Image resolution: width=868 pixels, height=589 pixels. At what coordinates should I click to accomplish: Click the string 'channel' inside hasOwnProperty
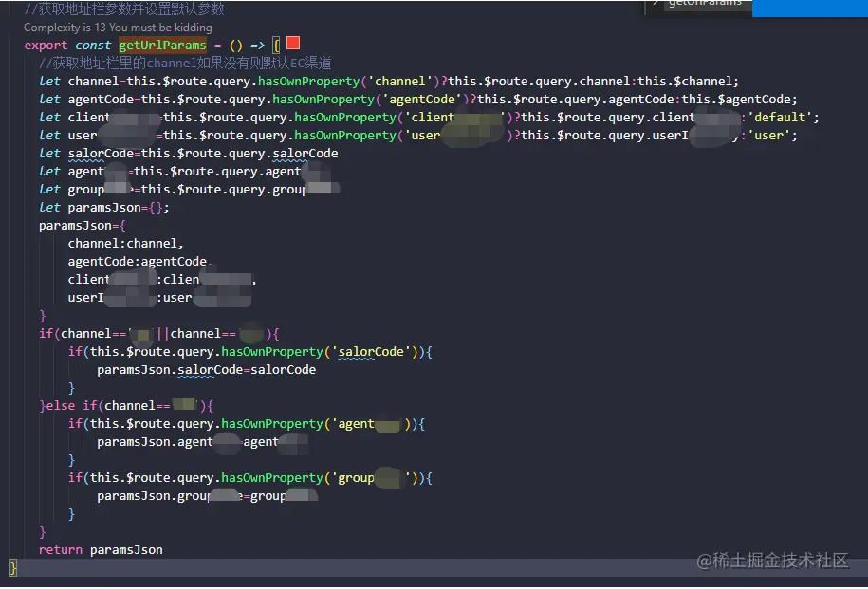(x=400, y=81)
